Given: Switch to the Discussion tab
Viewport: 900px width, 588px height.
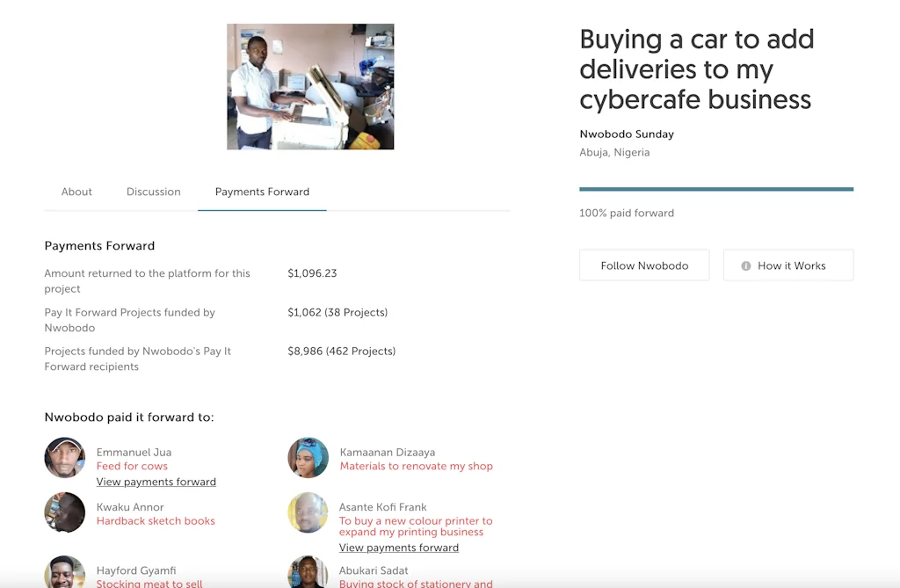Looking at the screenshot, I should pyautogui.click(x=153, y=192).
